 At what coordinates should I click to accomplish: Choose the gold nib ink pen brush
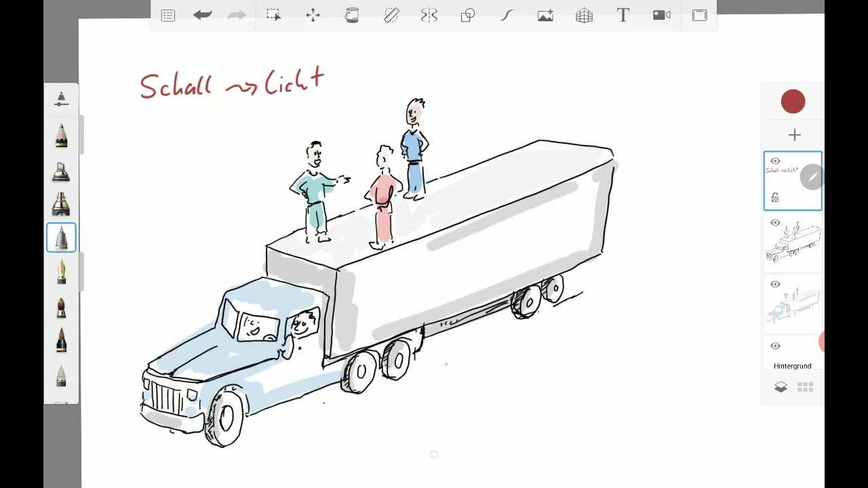(x=61, y=272)
